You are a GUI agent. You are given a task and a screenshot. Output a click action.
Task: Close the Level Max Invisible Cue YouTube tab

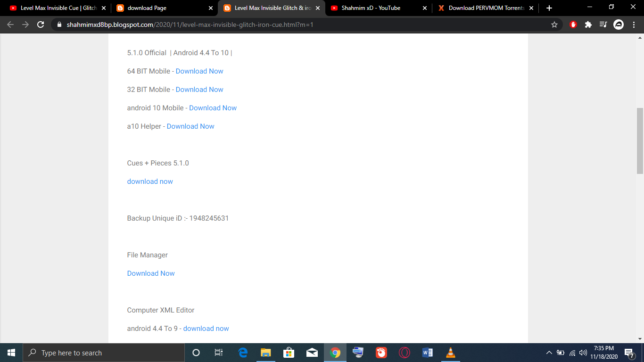[104, 8]
